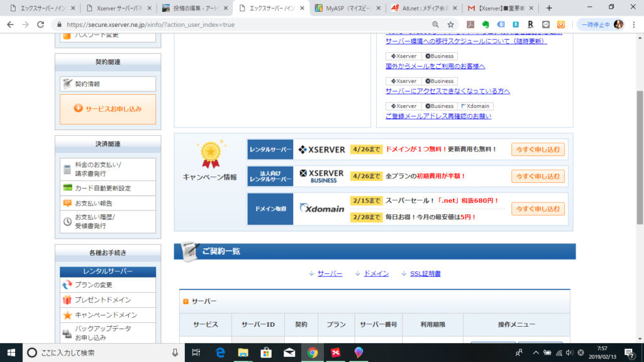
Task: Show hidden system tray icons
Action: 536,353
